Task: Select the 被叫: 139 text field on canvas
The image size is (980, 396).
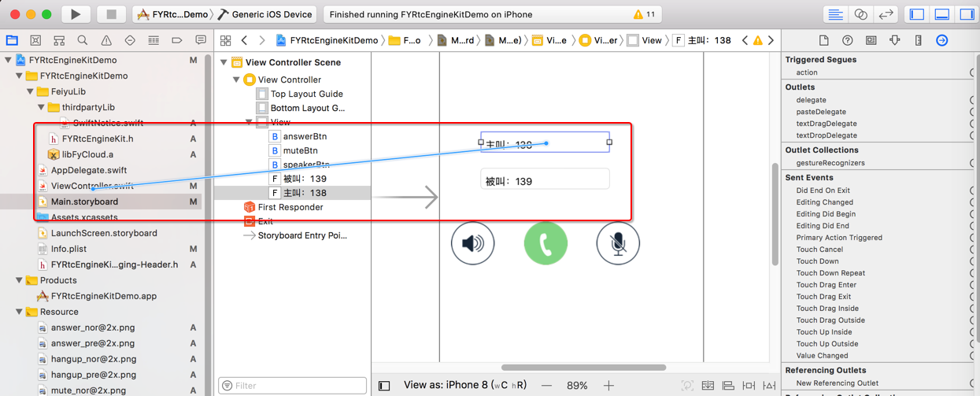Action: pyautogui.click(x=545, y=180)
